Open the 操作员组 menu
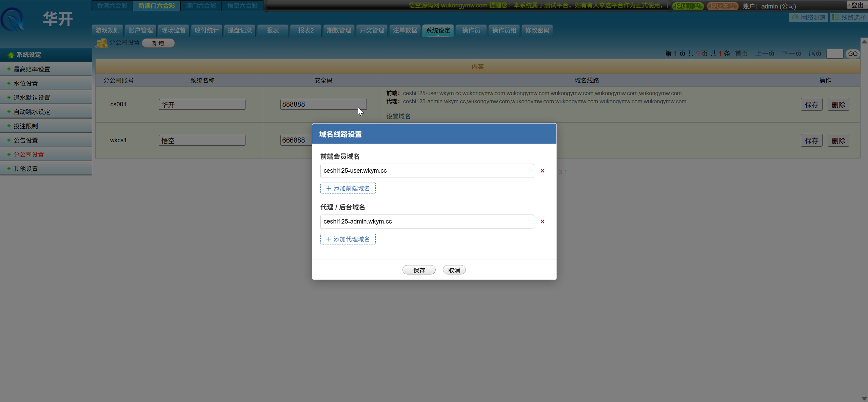 [504, 30]
